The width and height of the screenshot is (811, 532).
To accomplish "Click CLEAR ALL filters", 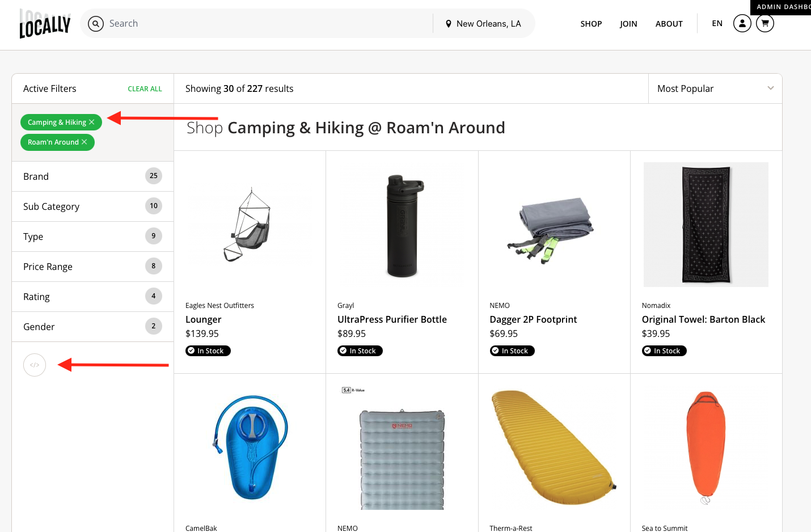I will pyautogui.click(x=145, y=89).
